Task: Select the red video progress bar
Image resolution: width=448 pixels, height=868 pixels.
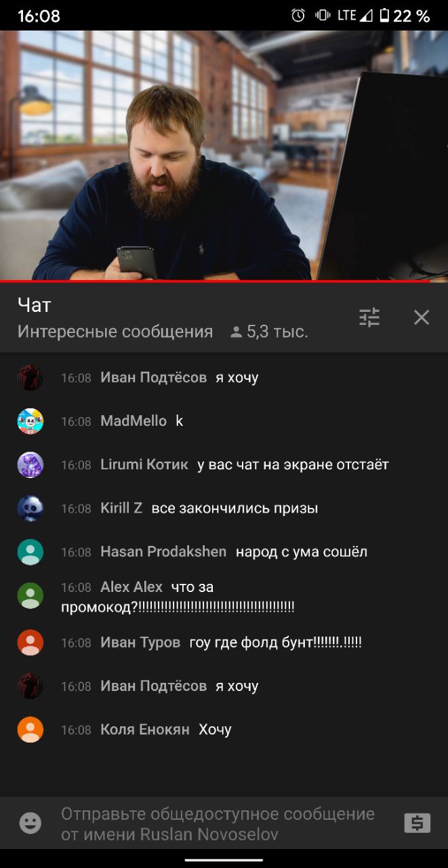Action: [224, 281]
